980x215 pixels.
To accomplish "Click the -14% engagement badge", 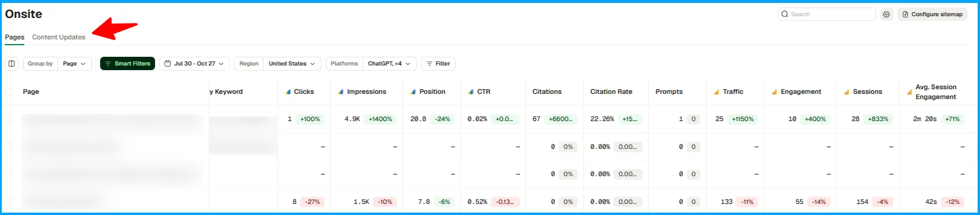I will [819, 202].
